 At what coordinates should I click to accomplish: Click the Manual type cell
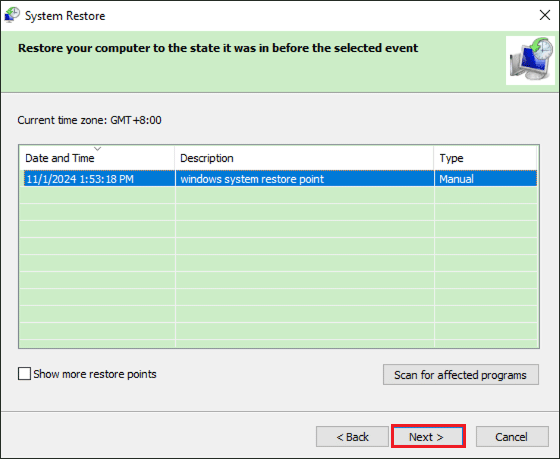click(x=456, y=179)
